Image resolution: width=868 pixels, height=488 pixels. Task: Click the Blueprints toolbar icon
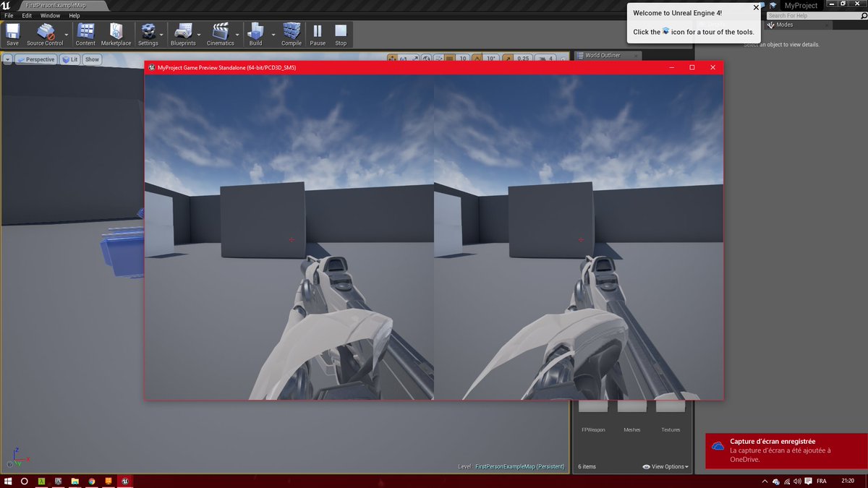pos(183,35)
